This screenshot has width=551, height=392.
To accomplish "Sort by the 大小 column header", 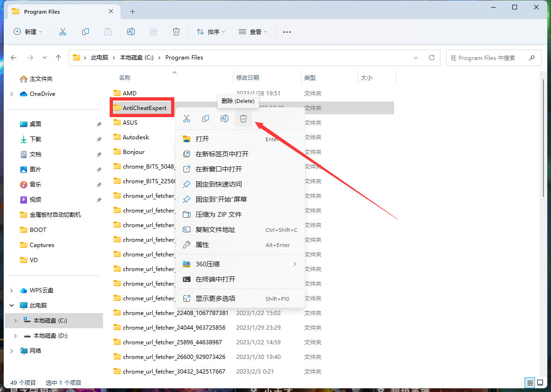I will 367,77.
